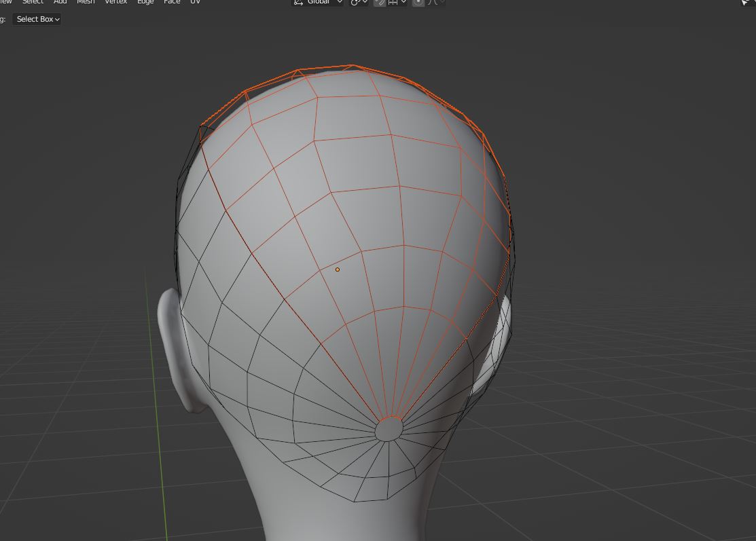Open the View menu
The image size is (756, 541).
click(5, 2)
